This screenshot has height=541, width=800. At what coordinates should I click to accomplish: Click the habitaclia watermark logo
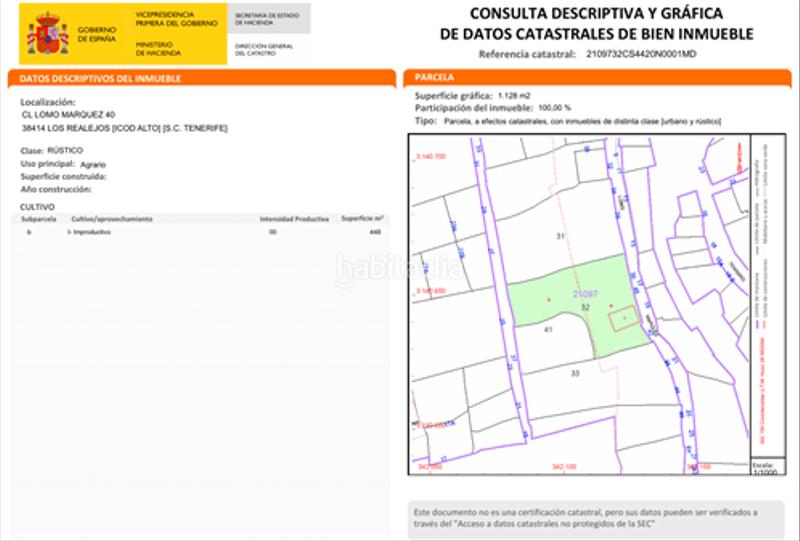(x=398, y=270)
